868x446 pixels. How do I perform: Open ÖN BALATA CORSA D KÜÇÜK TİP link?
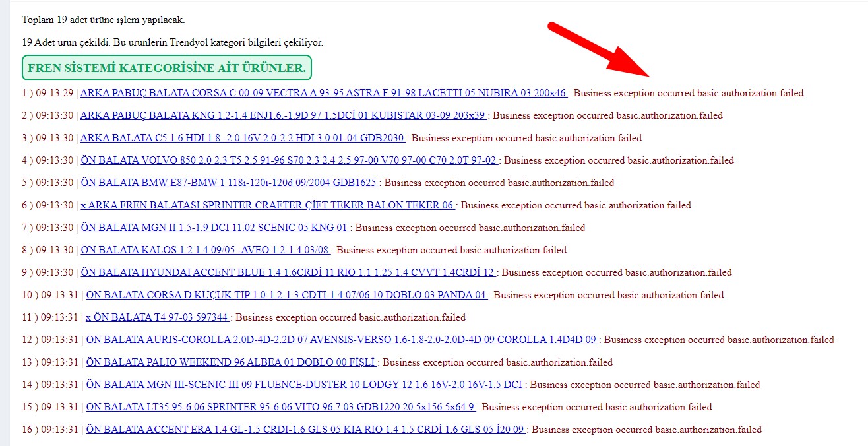click(286, 295)
